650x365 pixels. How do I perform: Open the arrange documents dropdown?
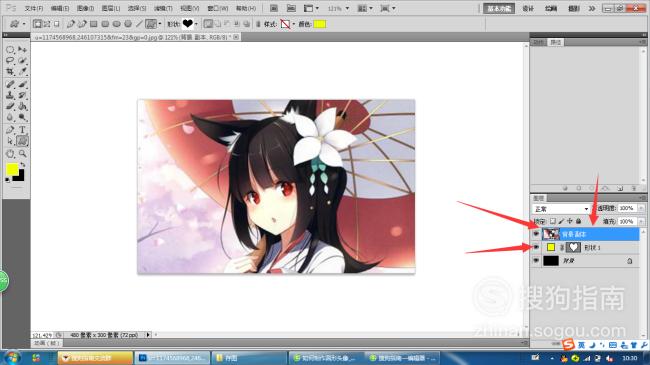[365, 8]
